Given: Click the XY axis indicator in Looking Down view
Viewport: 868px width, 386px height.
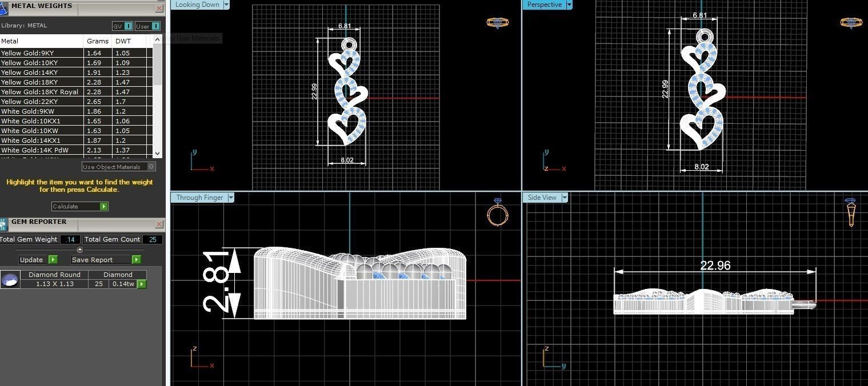Looking at the screenshot, I should (x=202, y=160).
